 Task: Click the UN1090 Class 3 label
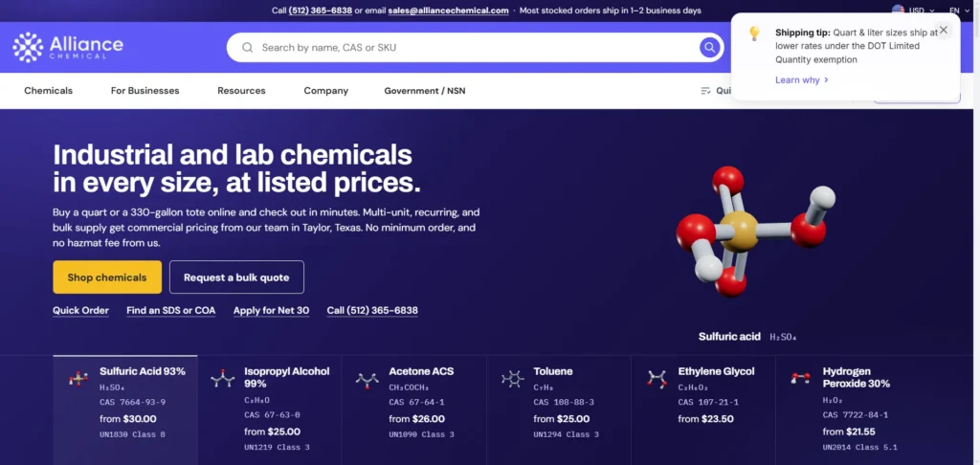[421, 434]
